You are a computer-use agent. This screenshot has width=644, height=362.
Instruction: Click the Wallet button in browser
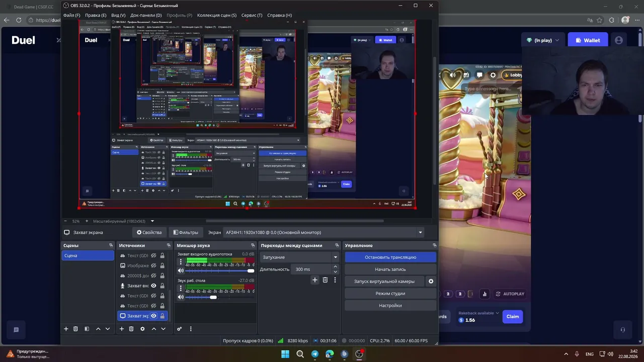coord(588,40)
